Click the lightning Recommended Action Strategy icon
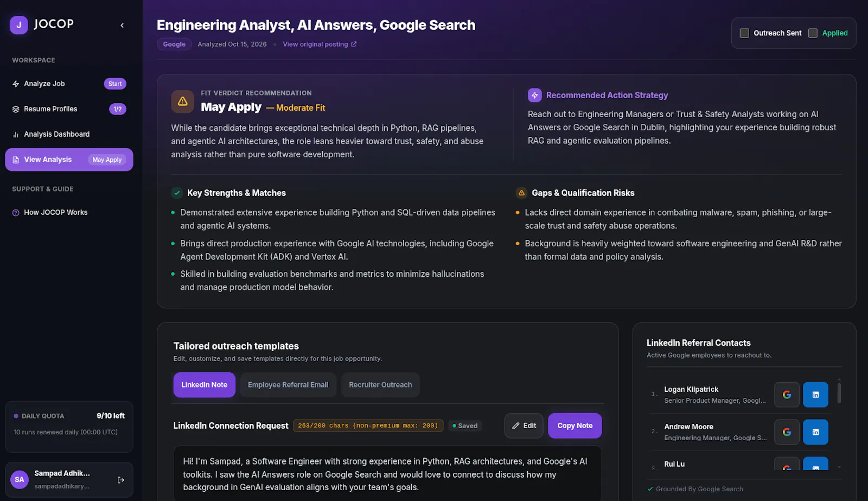Image resolution: width=868 pixels, height=501 pixels. coord(535,95)
